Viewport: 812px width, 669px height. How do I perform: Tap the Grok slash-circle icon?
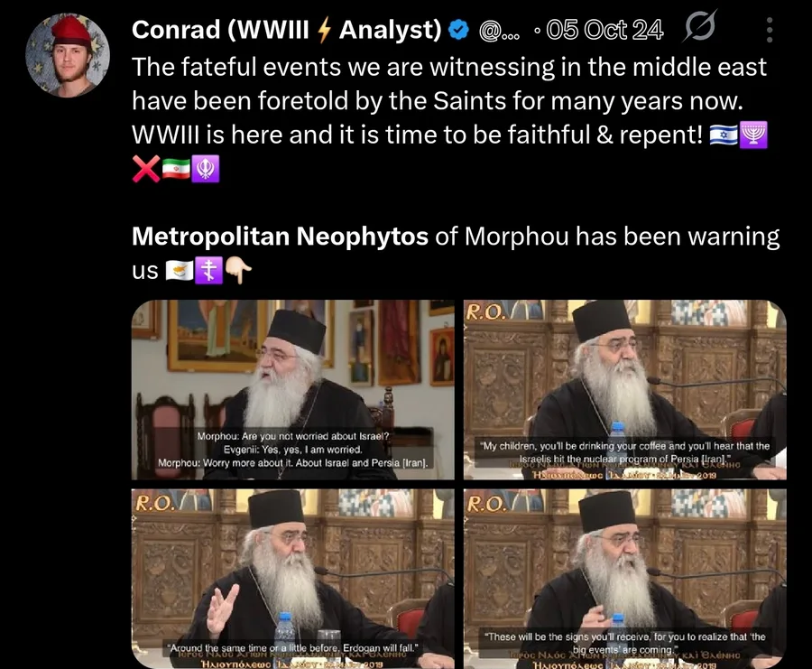click(699, 26)
